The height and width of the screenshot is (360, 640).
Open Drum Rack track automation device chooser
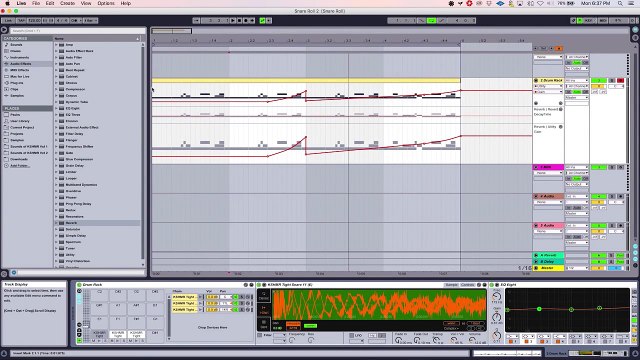pos(548,87)
